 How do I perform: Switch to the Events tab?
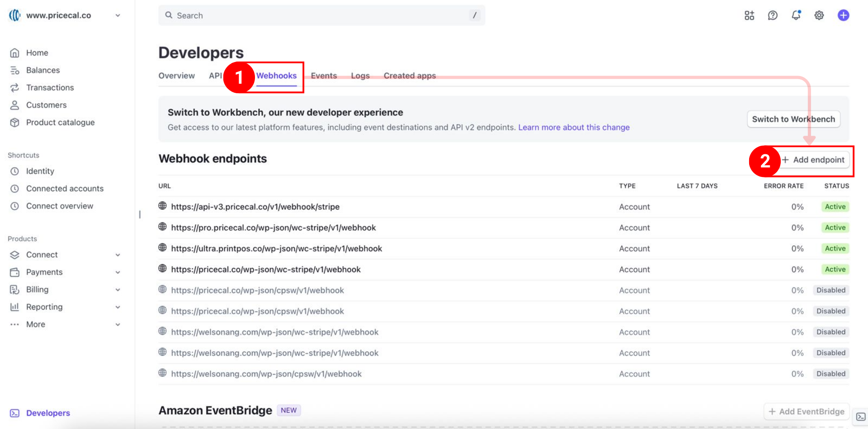coord(324,76)
